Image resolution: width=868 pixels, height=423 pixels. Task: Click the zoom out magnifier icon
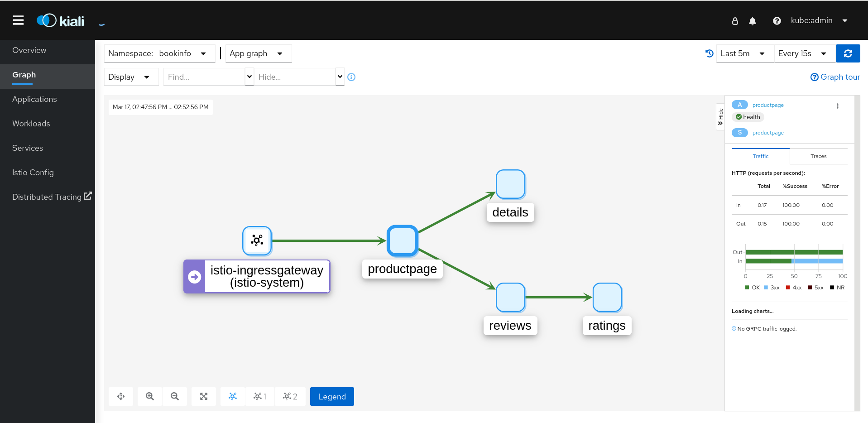(175, 396)
